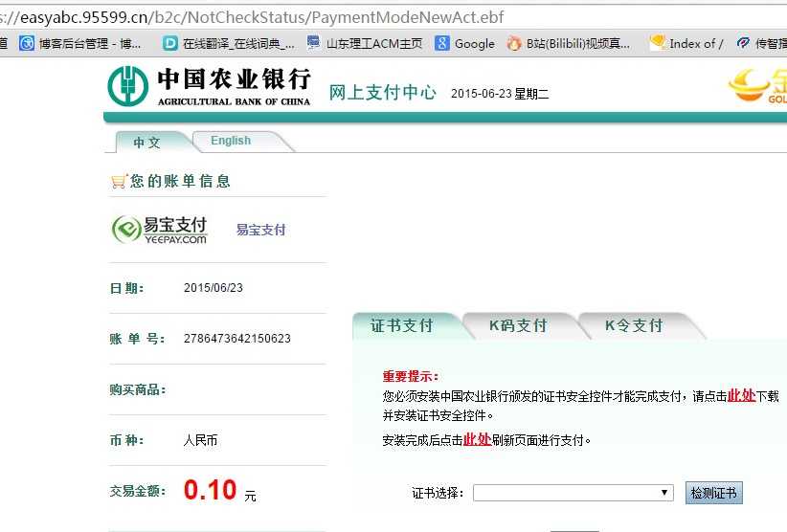787x532 pixels.
Task: Click the 证书选择 label
Action: (x=438, y=493)
